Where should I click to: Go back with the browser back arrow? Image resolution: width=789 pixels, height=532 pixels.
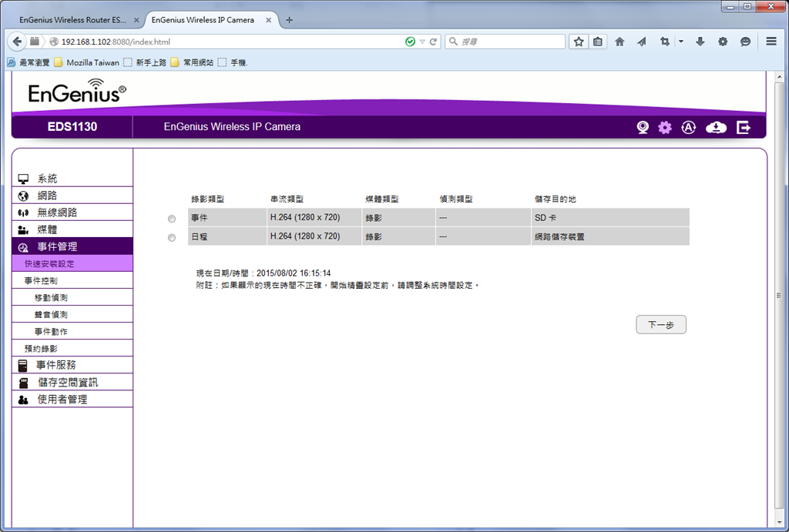(x=17, y=42)
